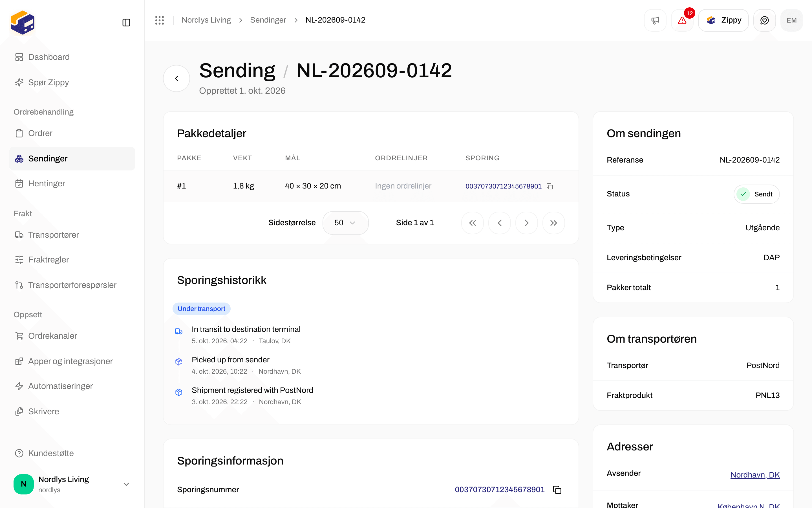Click 'In transit to destination terminal'
Image resolution: width=812 pixels, height=508 pixels.
click(246, 329)
